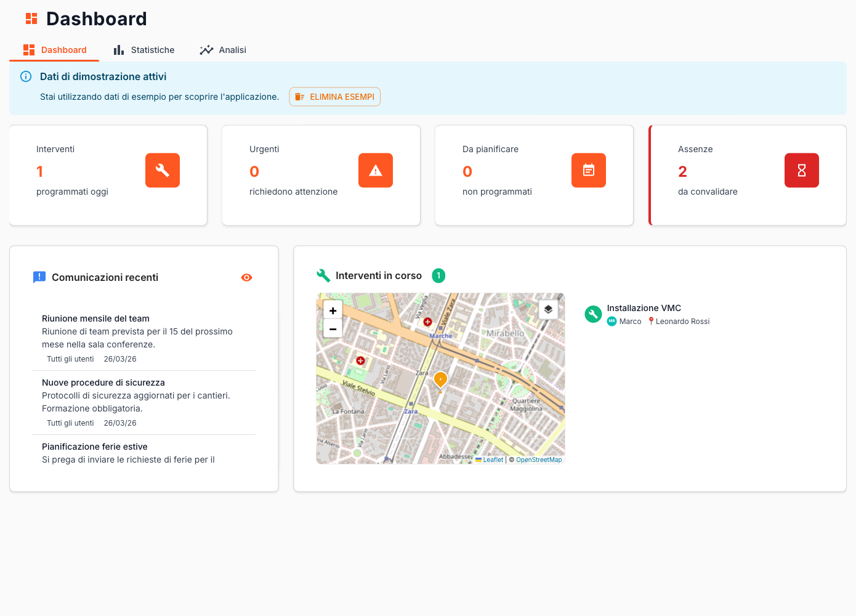Viewport: 856px width, 616px height.
Task: Switch to the Statistiche tab
Action: tap(144, 50)
